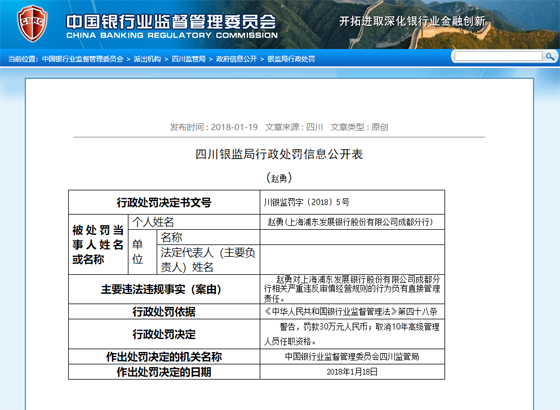Click header 行政处罚决定
This screenshot has width=560, height=410.
(164, 334)
